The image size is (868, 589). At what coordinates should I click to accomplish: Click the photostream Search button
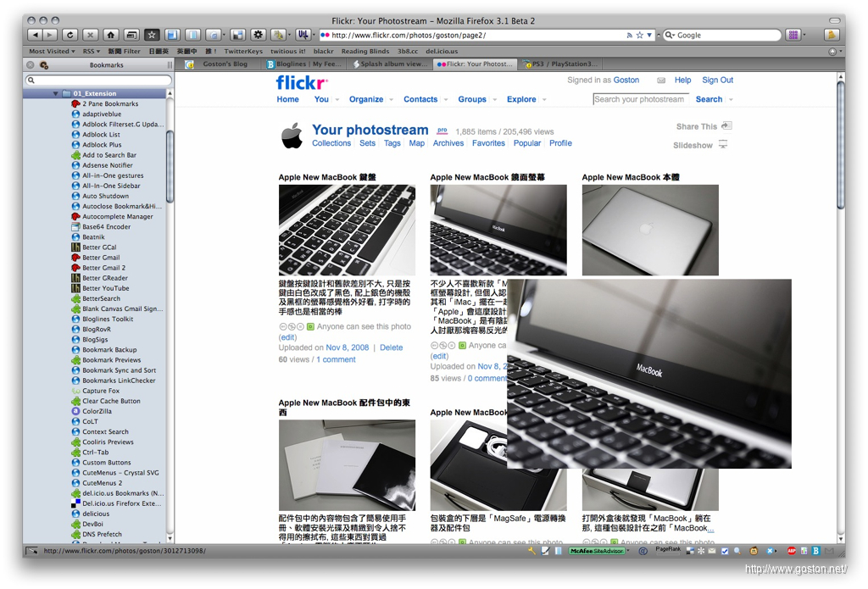pos(709,100)
